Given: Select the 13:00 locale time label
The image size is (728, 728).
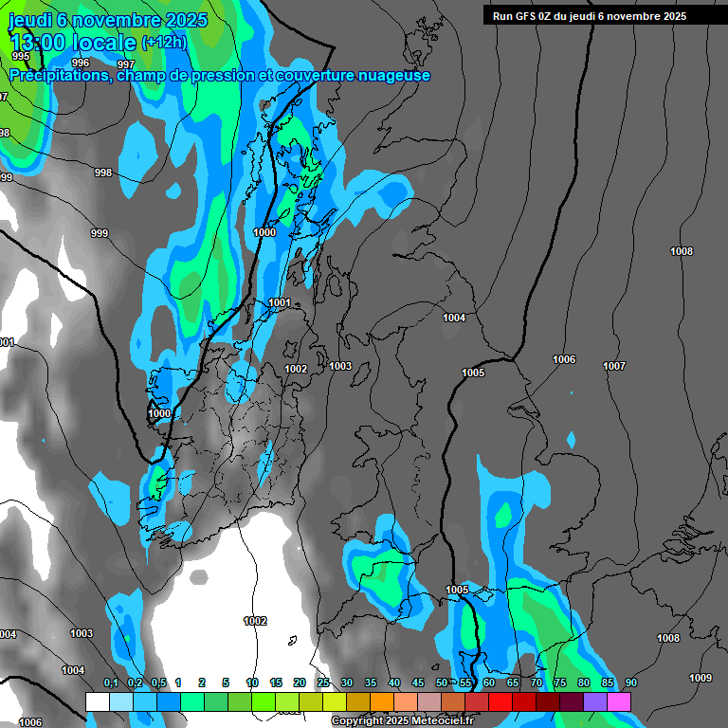Looking at the screenshot, I should click(x=73, y=43).
